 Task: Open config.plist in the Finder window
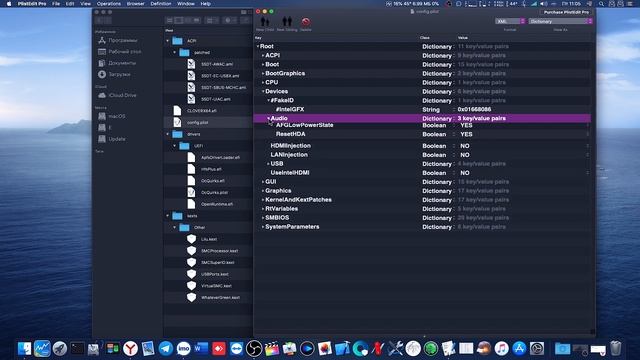[x=198, y=122]
